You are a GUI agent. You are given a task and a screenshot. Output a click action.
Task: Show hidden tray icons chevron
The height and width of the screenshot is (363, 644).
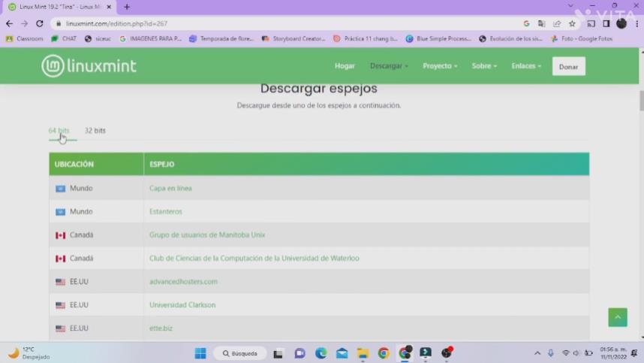pyautogui.click(x=537, y=353)
